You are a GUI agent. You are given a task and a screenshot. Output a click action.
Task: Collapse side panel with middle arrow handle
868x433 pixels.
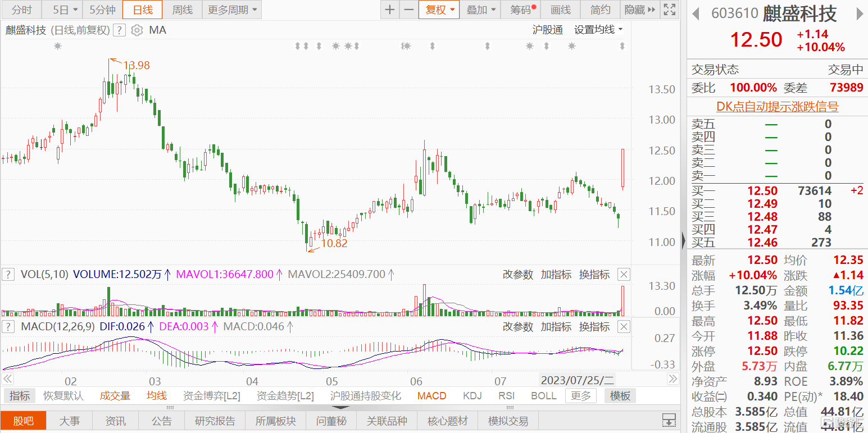pos(683,240)
